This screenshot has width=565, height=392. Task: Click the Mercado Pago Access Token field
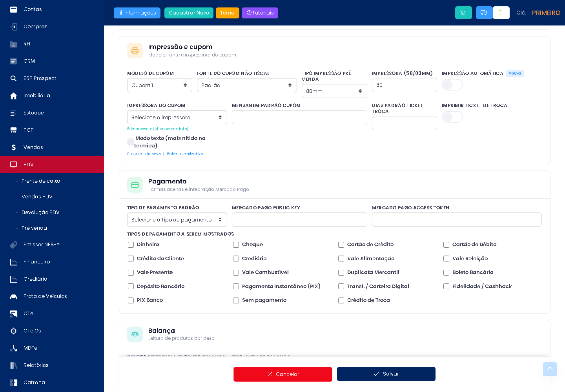coord(457,220)
